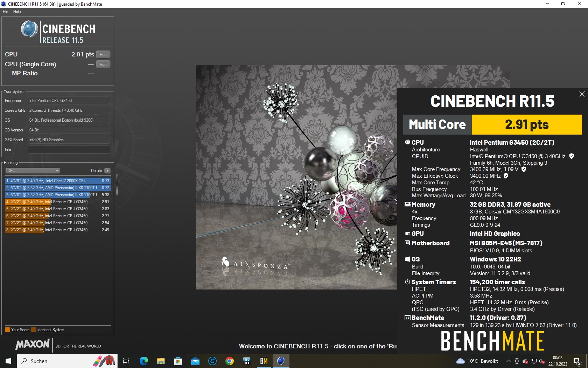The image size is (588, 368).
Task: Open the Help menu
Action: pyautogui.click(x=17, y=12)
